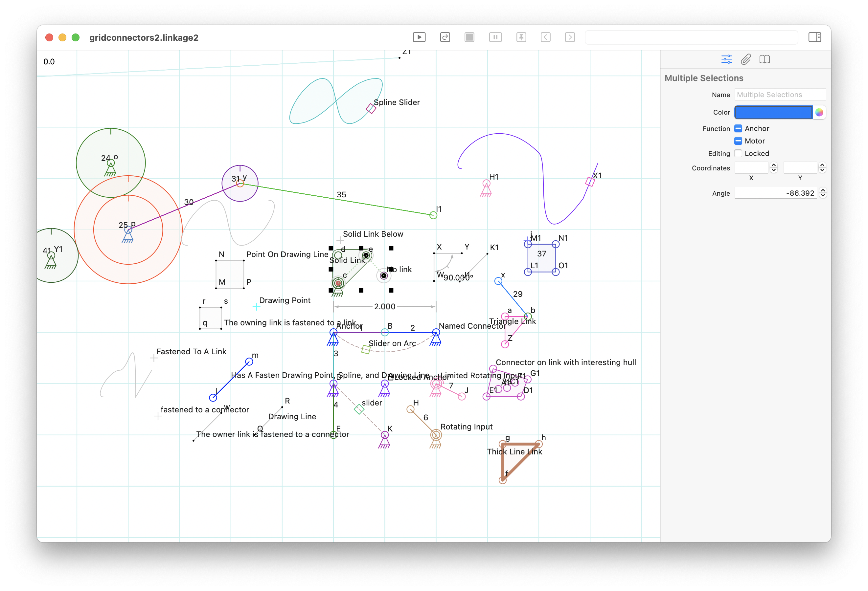This screenshot has width=868, height=591.
Task: Uncheck the Anchor function checkbox
Action: point(738,128)
